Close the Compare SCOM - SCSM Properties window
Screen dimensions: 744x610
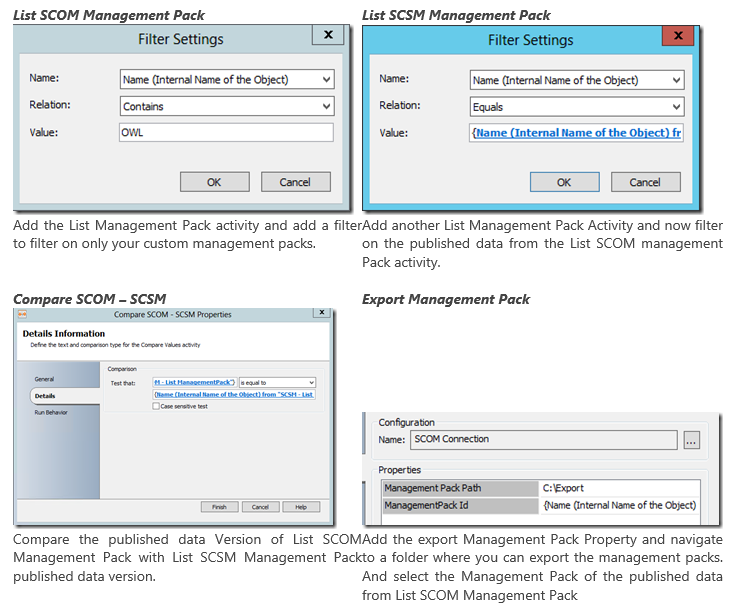(x=321, y=313)
